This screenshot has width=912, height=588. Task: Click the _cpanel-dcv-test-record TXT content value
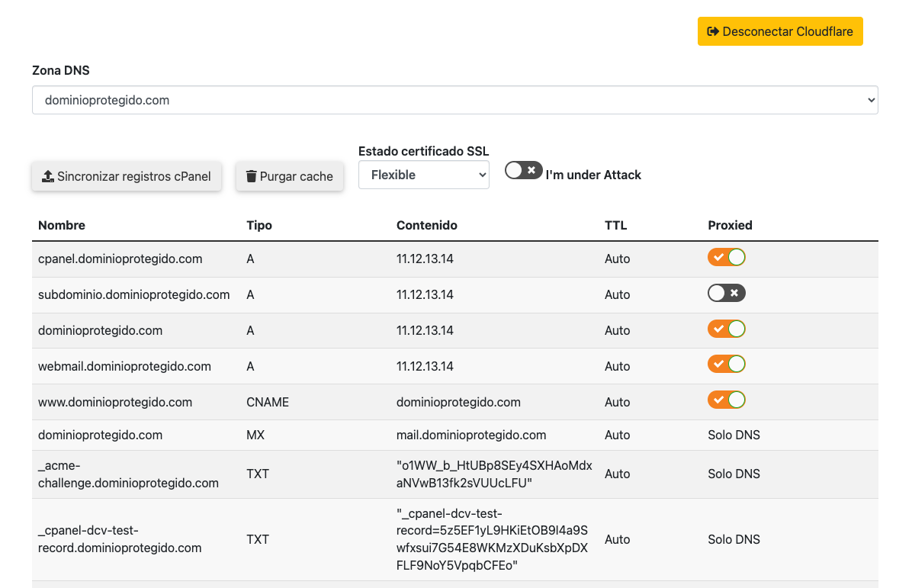click(492, 539)
